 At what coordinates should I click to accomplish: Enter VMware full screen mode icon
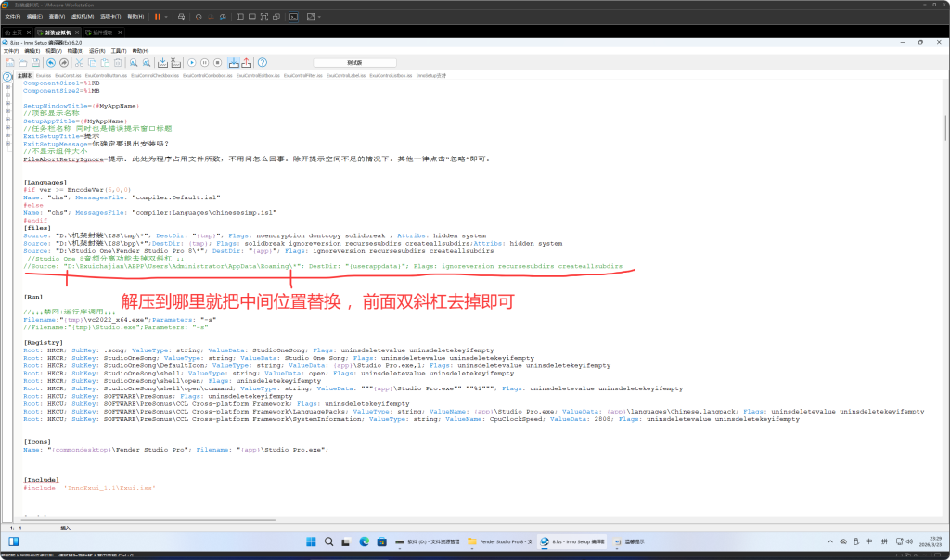coord(264,17)
